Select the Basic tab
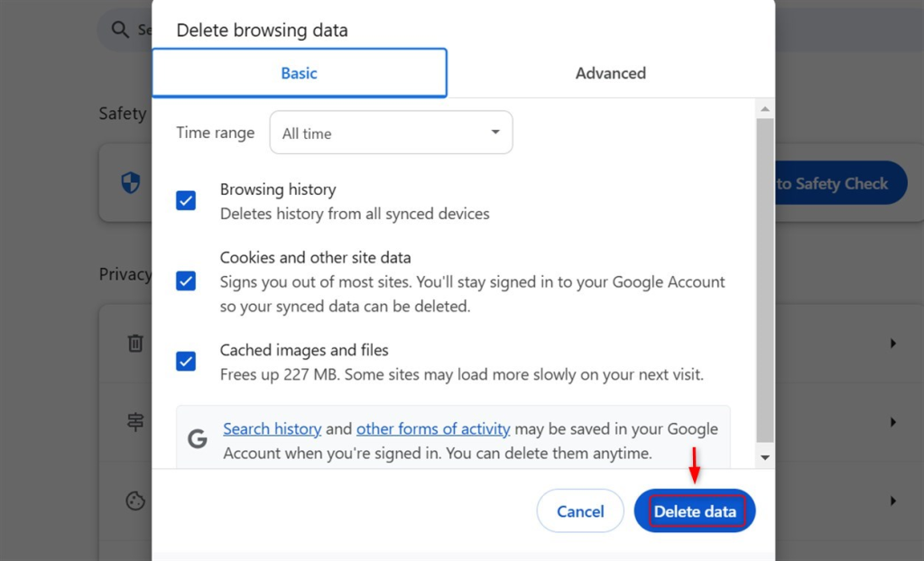Screen dimensions: 924x561 [x=299, y=73]
